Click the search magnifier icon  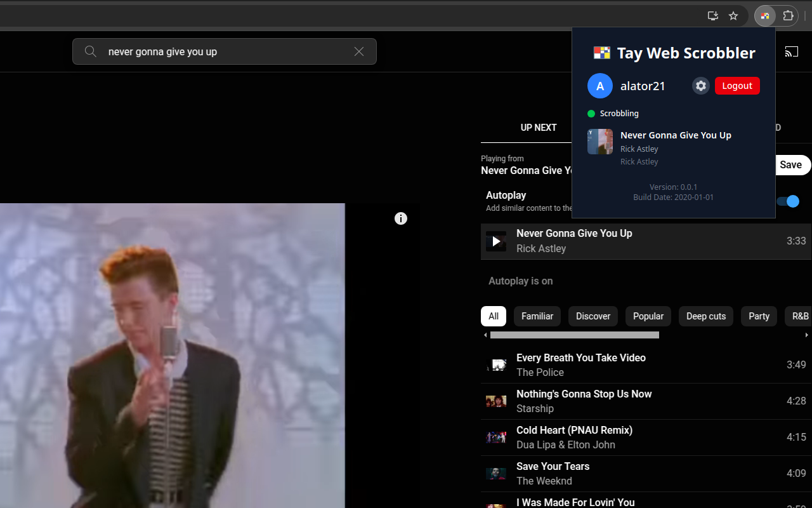[91, 51]
